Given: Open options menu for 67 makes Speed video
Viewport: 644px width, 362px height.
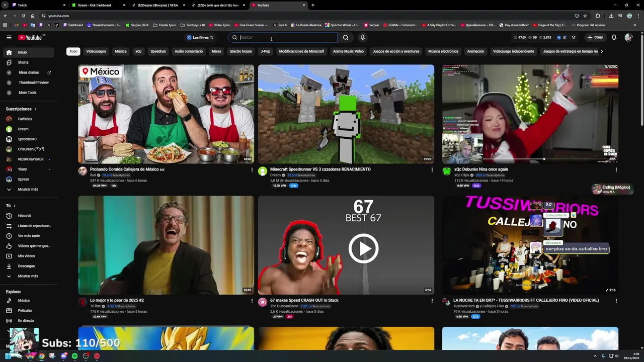Looking at the screenshot, I should (432, 301).
